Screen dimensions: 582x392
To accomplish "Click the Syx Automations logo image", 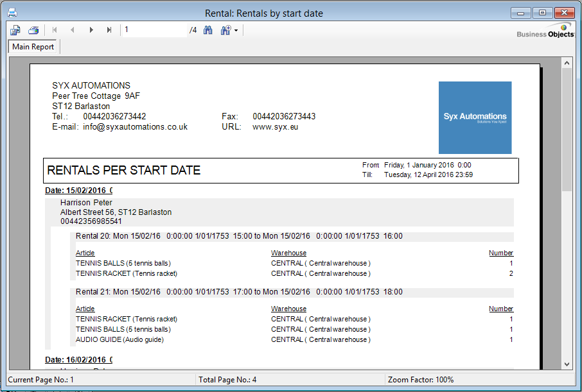I will pos(475,117).
